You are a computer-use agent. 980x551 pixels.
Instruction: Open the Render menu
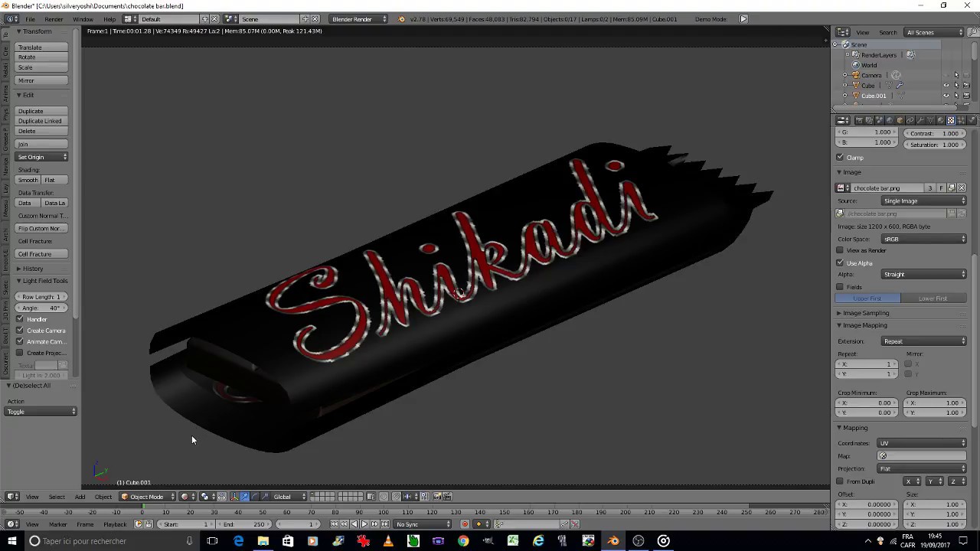[54, 19]
